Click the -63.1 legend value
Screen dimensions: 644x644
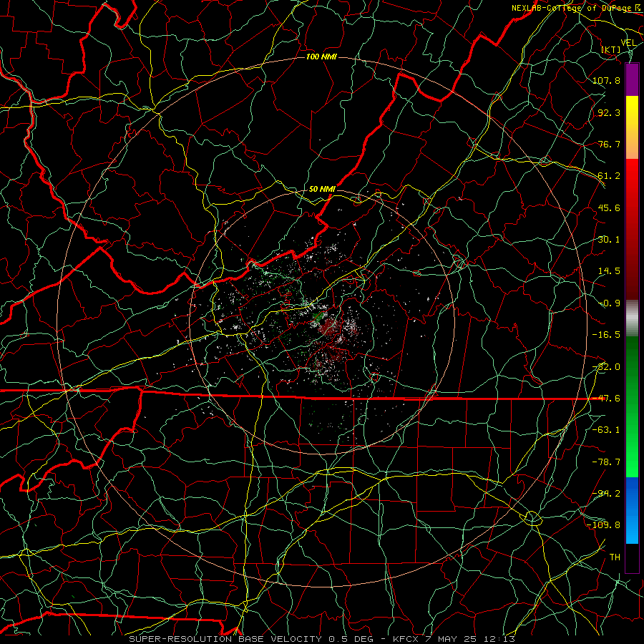pyautogui.click(x=607, y=430)
